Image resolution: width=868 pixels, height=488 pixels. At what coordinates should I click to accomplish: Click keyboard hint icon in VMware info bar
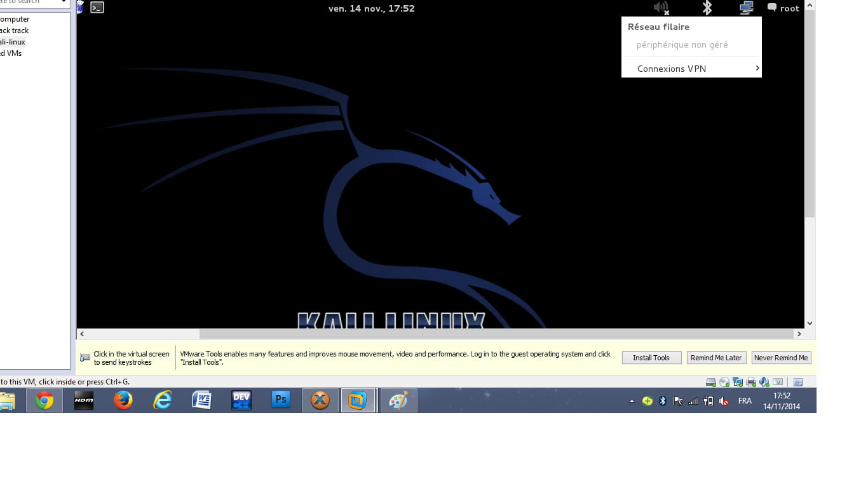(x=85, y=358)
